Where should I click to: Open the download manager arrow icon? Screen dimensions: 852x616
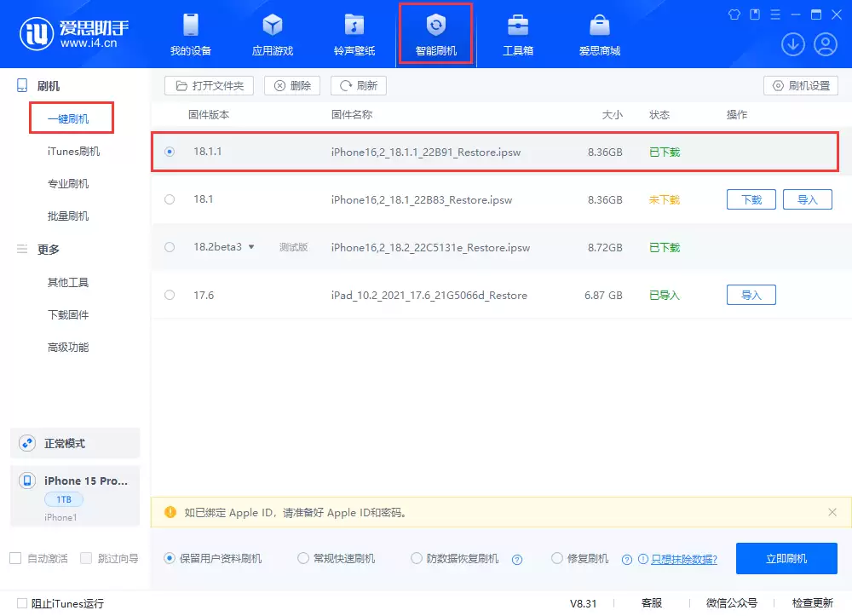(793, 43)
